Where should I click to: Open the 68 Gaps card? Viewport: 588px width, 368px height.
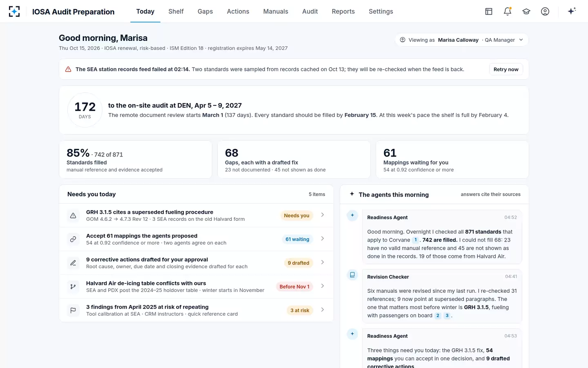point(294,159)
